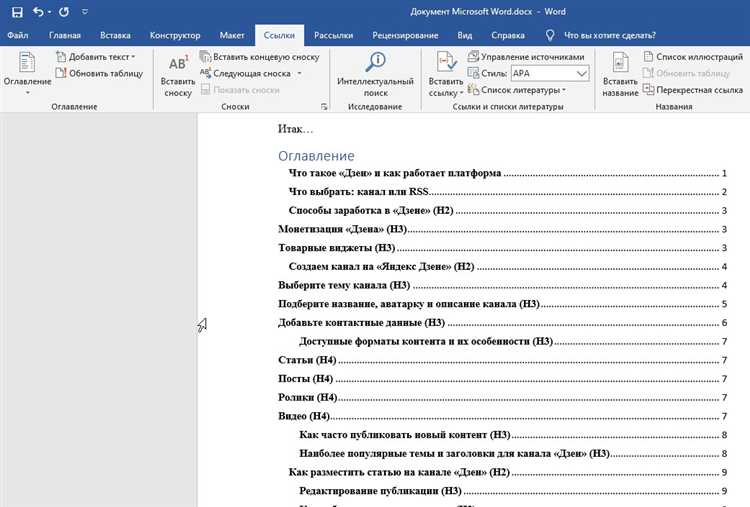Click Управление источниками
This screenshot has height=507, width=750.
click(527, 57)
